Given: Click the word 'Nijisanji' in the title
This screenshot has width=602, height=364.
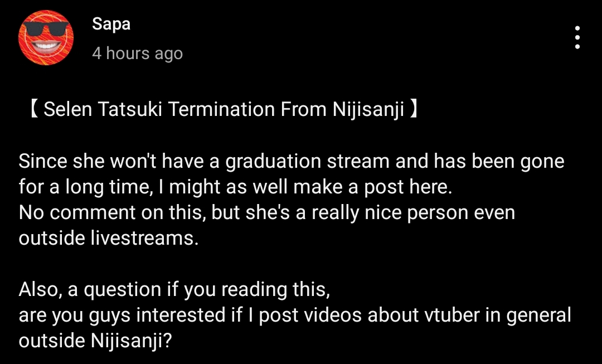Looking at the screenshot, I should coord(368,109).
